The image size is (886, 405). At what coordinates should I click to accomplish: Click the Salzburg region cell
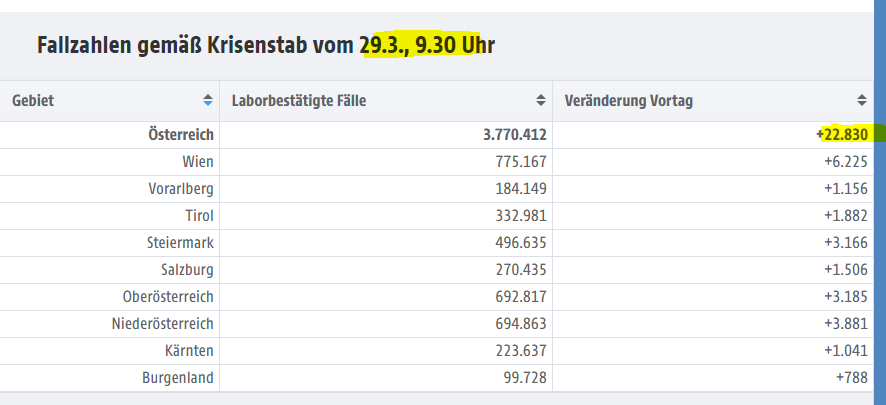pyautogui.click(x=185, y=269)
